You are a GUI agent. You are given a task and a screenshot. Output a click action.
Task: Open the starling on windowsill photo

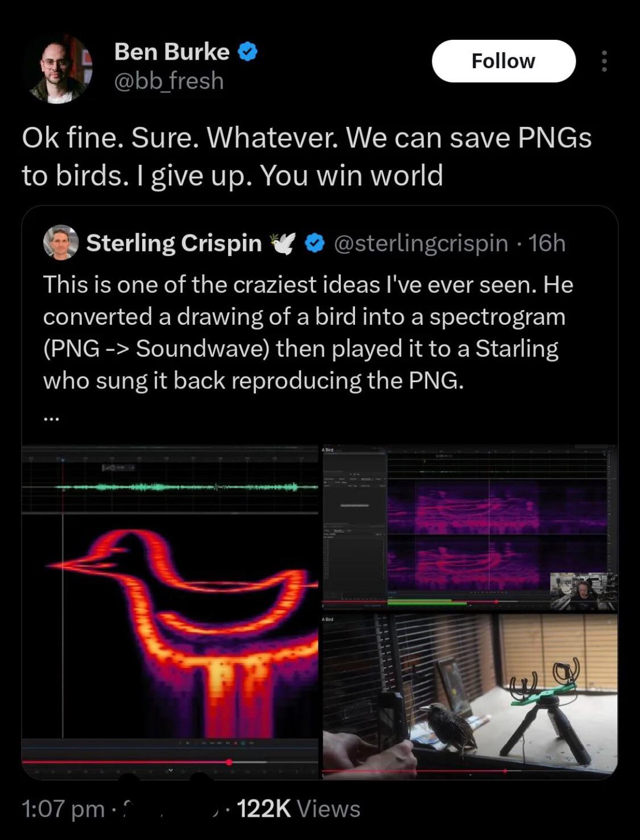pyautogui.click(x=469, y=695)
